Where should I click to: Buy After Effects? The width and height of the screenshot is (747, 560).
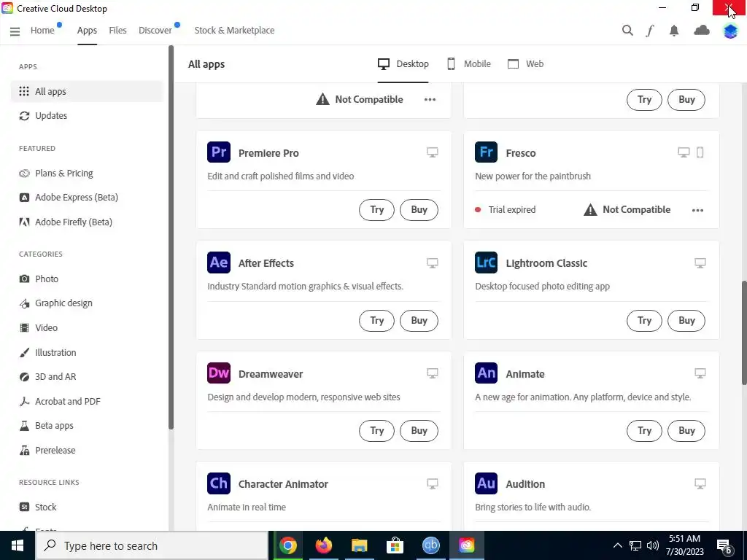point(419,321)
